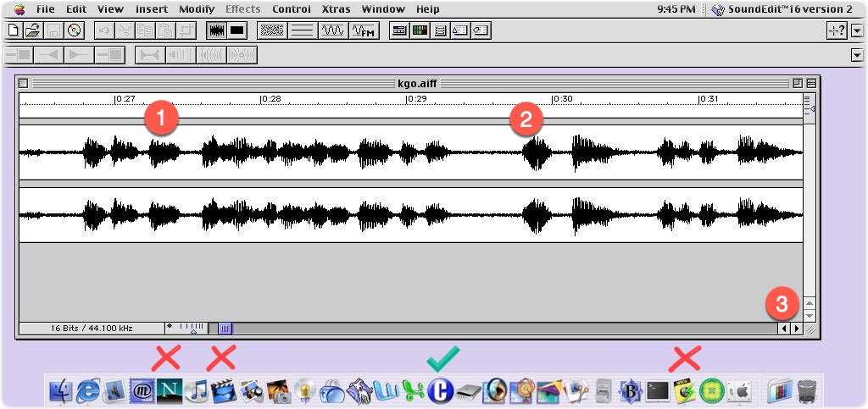Click the scroll left arrow button
This screenshot has height=409, width=868.
click(784, 329)
